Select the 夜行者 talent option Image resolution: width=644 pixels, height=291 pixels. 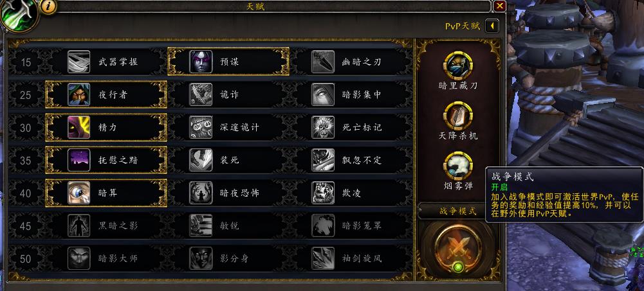click(x=106, y=94)
